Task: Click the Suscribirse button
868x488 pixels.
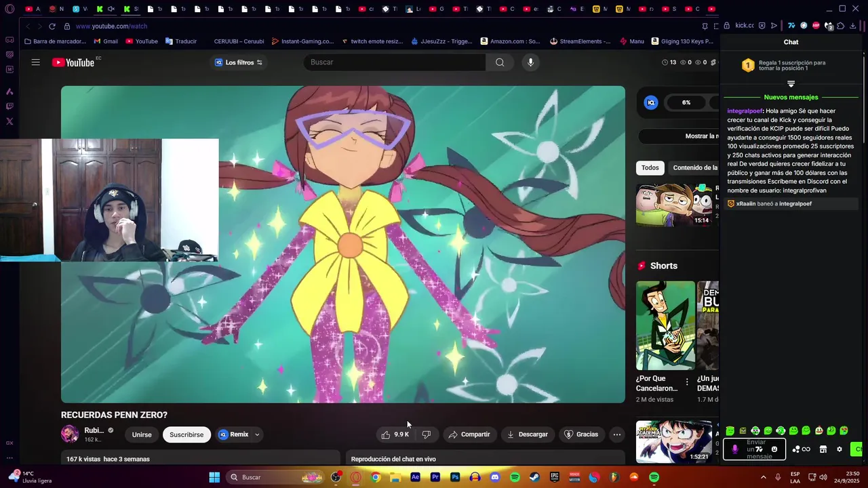Action: click(186, 434)
